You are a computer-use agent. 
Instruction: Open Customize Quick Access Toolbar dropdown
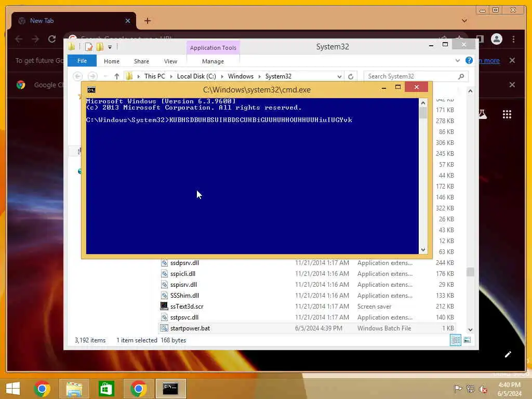[110, 47]
